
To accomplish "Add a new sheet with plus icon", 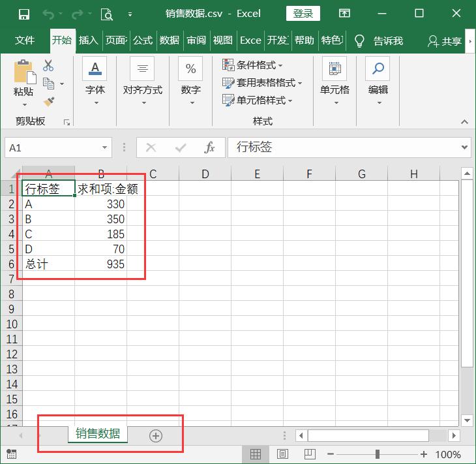I will point(156,436).
